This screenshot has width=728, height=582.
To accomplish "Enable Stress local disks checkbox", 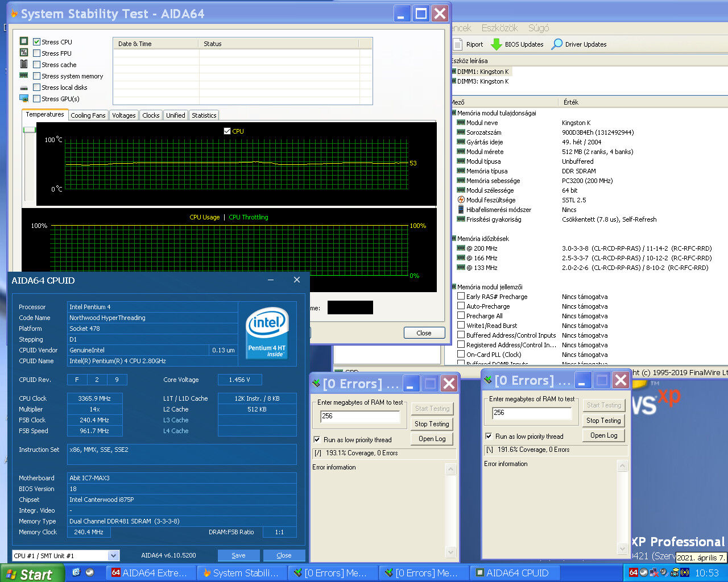I will pos(36,87).
